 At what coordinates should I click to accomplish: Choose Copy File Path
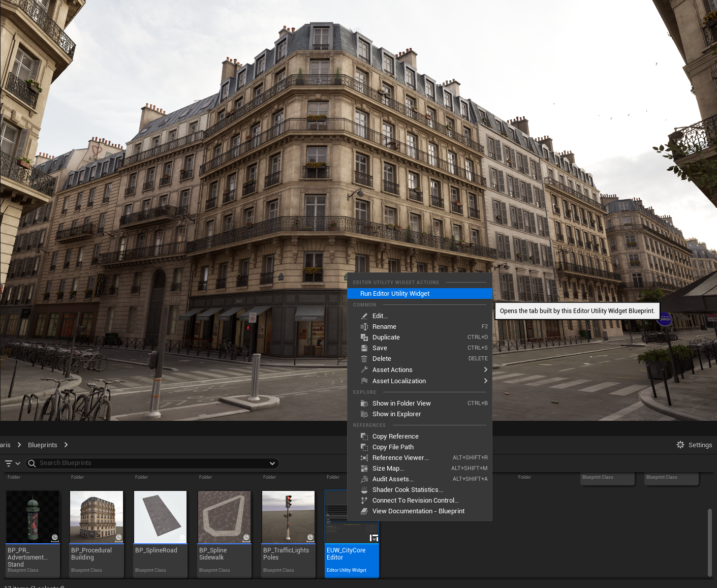click(393, 447)
